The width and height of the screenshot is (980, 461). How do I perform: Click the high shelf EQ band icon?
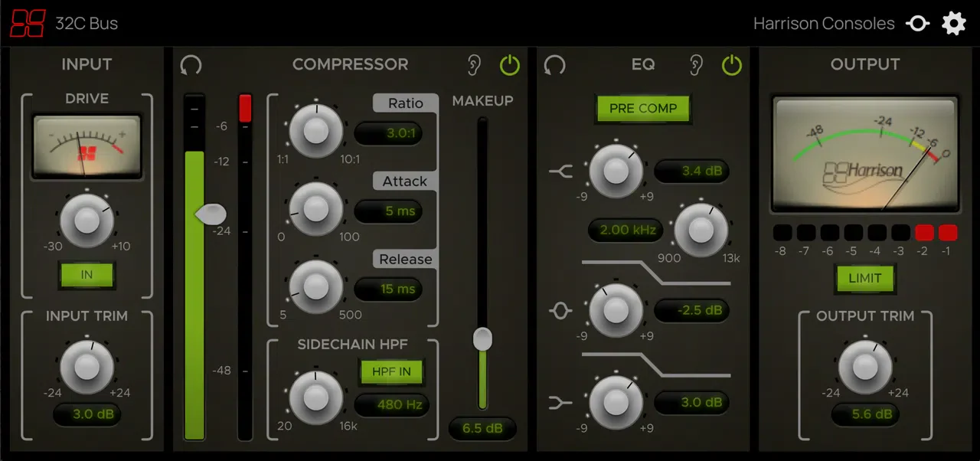(561, 172)
